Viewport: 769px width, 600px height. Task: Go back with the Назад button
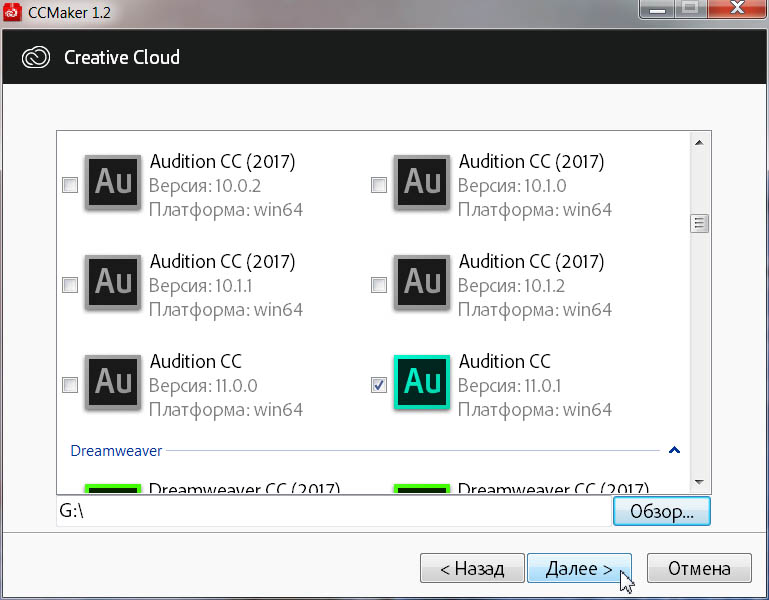tap(472, 568)
